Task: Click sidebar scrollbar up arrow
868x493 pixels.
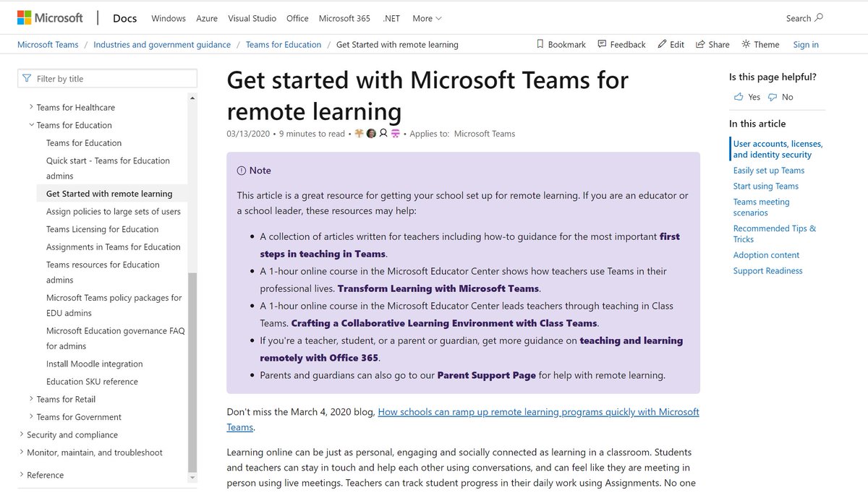Action: [192, 98]
